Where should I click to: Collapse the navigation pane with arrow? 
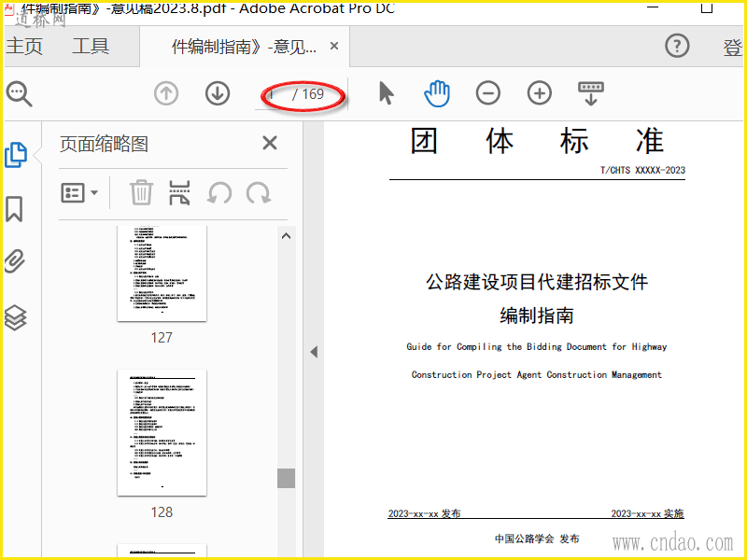[314, 352]
